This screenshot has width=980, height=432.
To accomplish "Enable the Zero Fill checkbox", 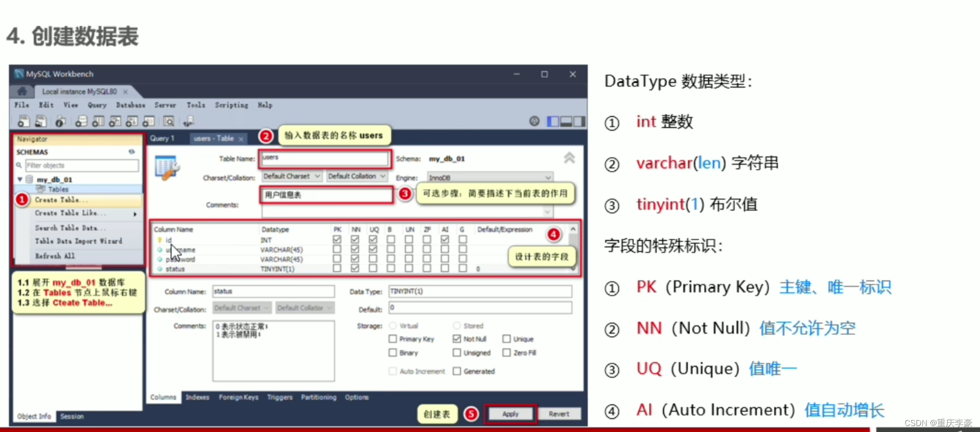I will pyautogui.click(x=506, y=353).
